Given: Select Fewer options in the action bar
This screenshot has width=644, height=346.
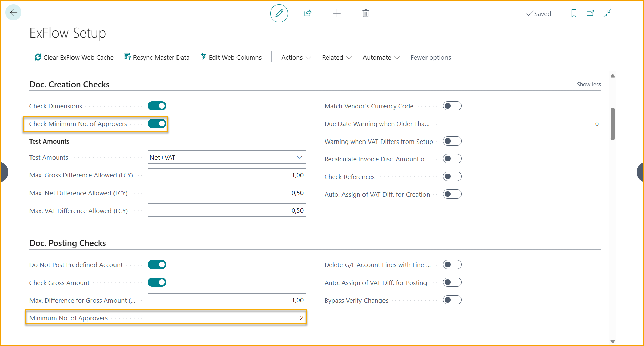Looking at the screenshot, I should tap(431, 57).
